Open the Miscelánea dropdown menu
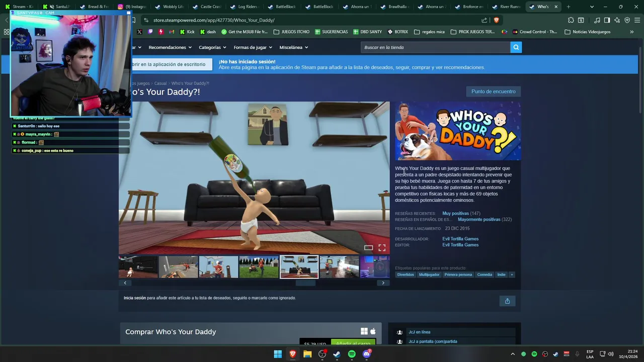Image resolution: width=644 pixels, height=362 pixels. pos(293,47)
